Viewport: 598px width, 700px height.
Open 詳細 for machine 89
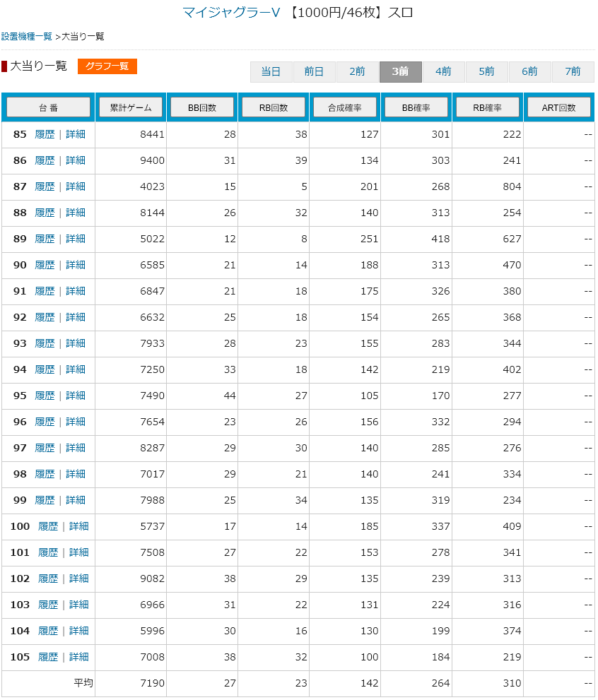point(76,239)
